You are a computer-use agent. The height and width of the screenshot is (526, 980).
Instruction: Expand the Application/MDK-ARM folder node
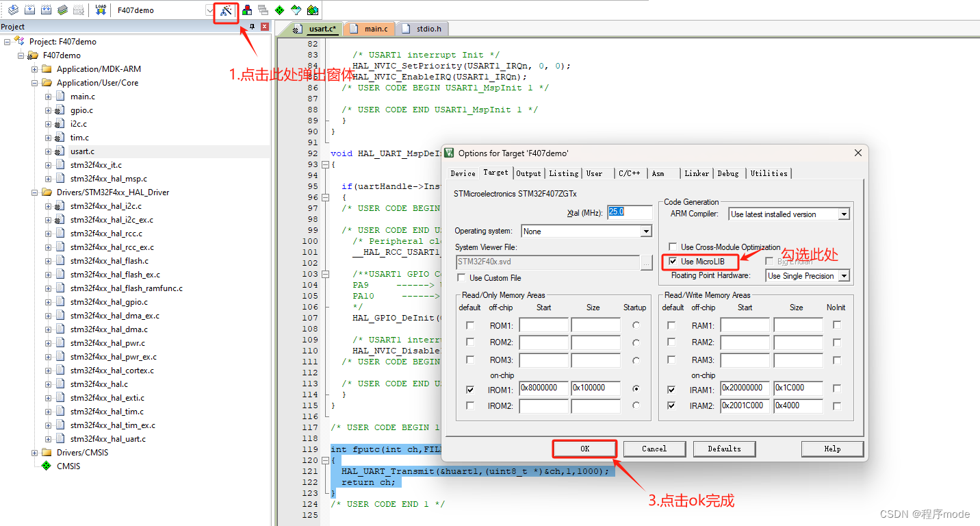pos(34,69)
